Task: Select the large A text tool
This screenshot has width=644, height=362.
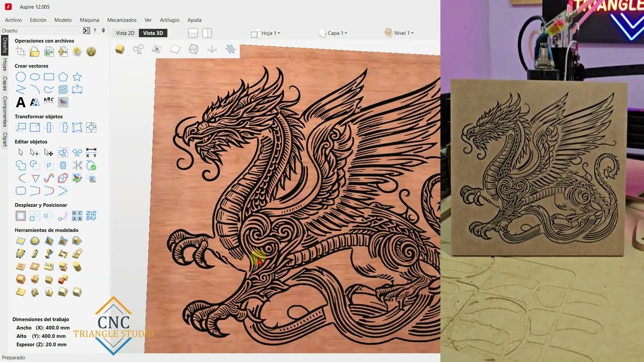Action: pos(21,103)
